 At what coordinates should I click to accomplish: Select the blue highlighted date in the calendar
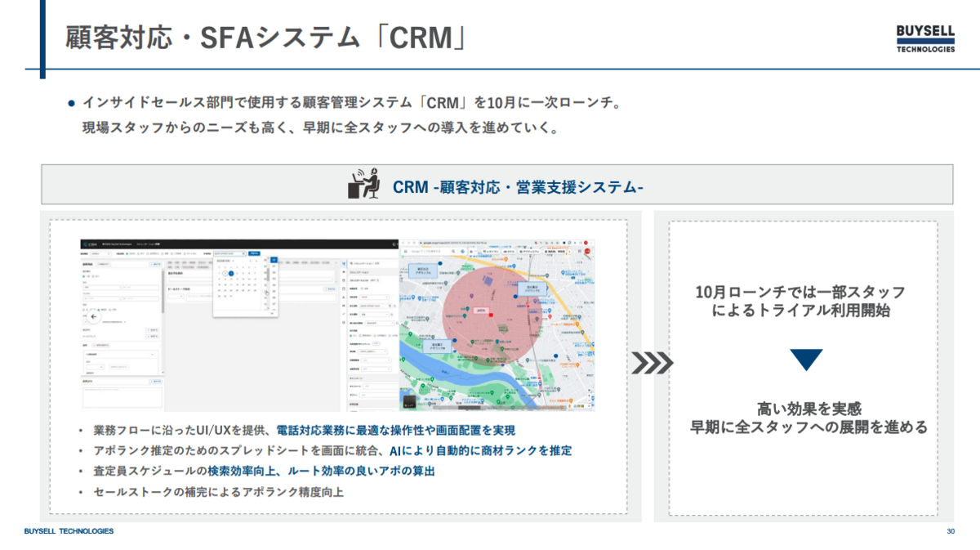click(x=231, y=273)
